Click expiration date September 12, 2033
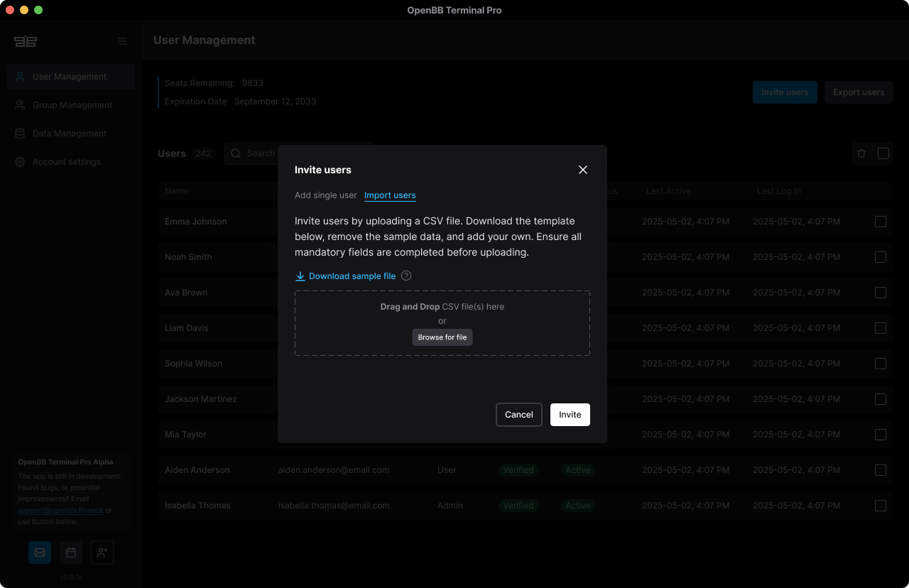 276,102
